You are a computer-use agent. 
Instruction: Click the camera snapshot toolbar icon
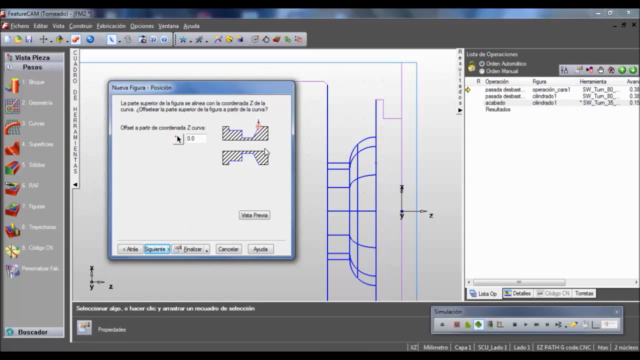[x=142, y=39]
